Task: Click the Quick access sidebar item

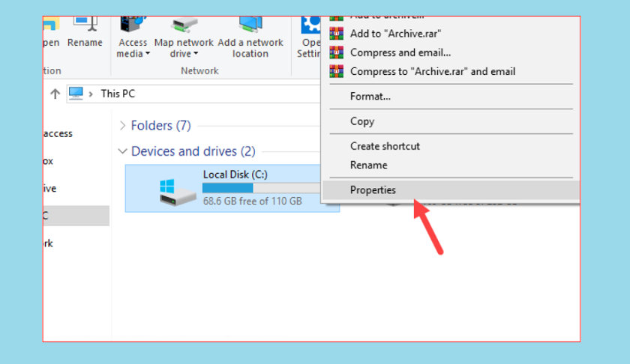Action: (x=58, y=133)
